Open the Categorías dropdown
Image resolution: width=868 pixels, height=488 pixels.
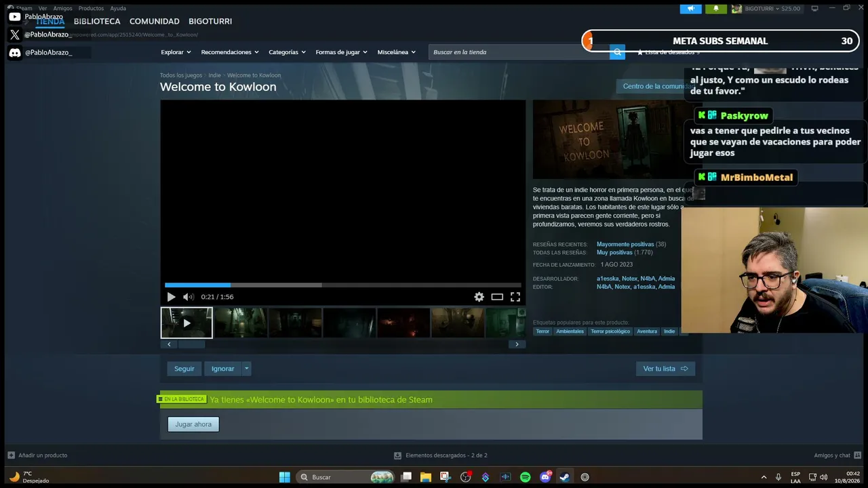287,52
